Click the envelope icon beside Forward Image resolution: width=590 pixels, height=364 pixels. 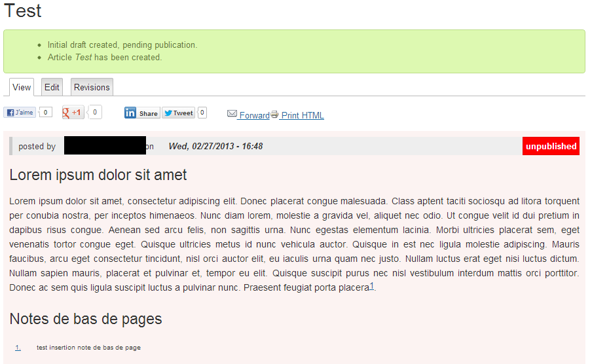tap(232, 114)
